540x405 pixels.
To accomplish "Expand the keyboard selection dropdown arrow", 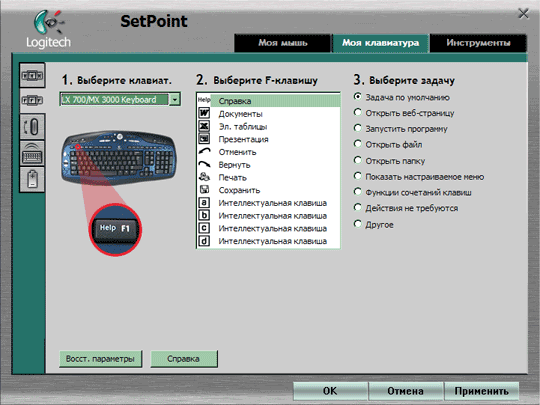I will pyautogui.click(x=175, y=100).
